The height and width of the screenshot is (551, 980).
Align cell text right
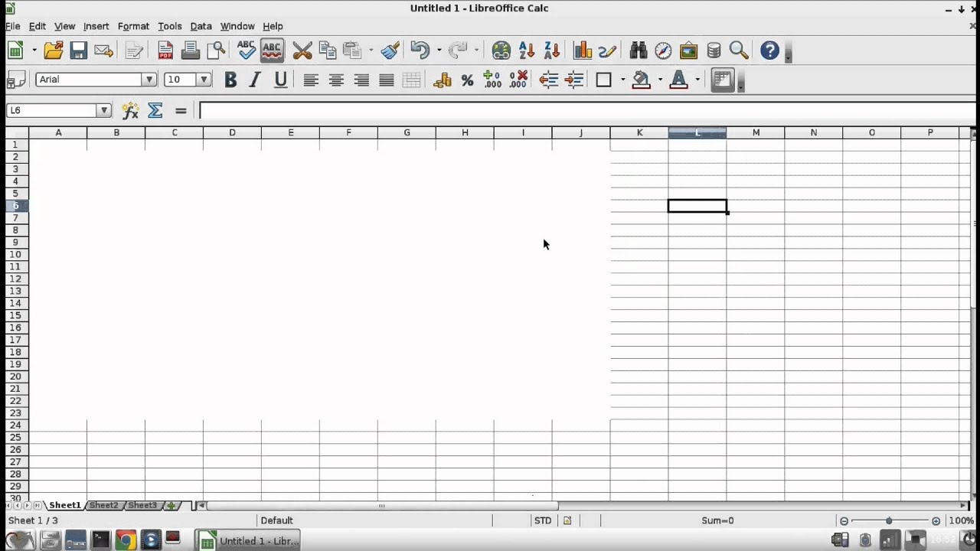[361, 80]
